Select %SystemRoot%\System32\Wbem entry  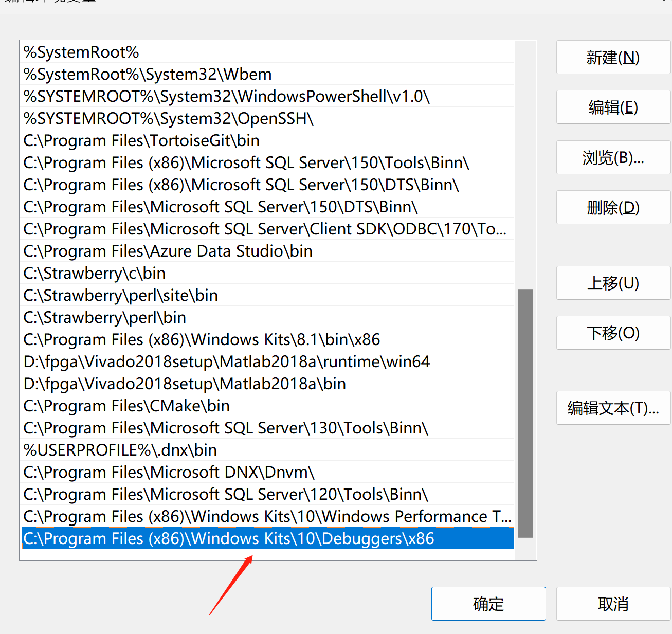pos(268,74)
